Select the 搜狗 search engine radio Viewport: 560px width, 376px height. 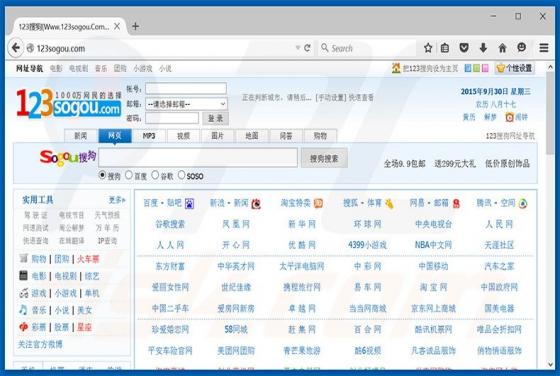point(102,175)
